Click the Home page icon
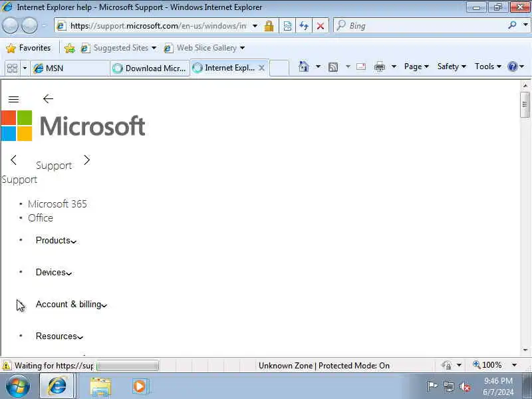Viewport: 532px width, 399px height. tap(304, 66)
